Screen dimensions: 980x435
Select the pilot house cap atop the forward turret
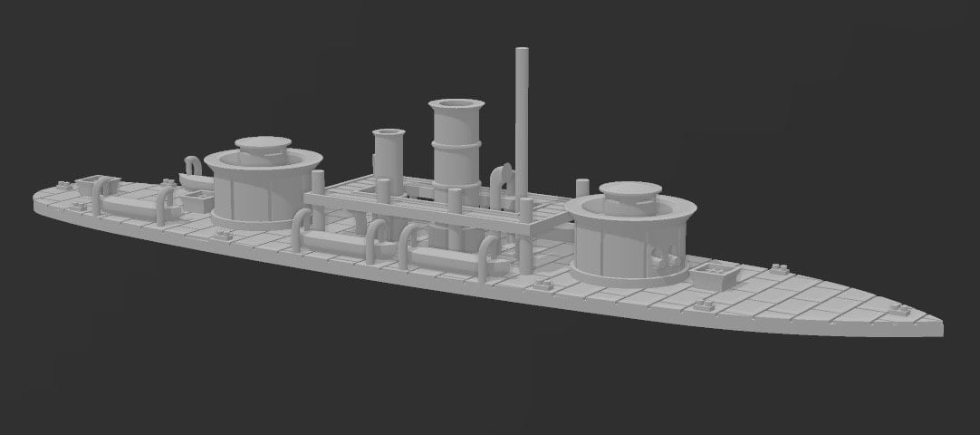tap(630, 197)
